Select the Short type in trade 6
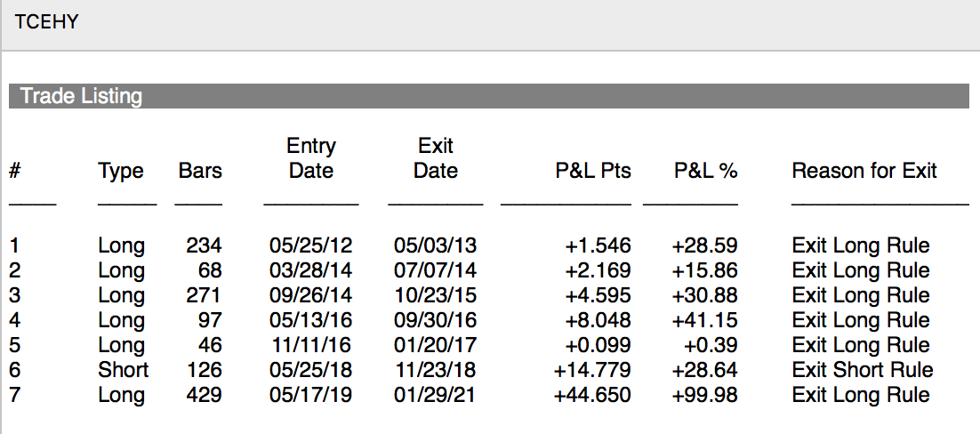Image resolution: width=980 pixels, height=434 pixels. click(123, 370)
